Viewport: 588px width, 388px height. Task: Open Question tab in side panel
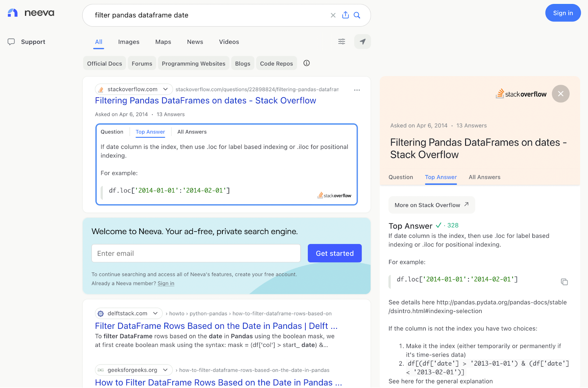click(x=401, y=177)
